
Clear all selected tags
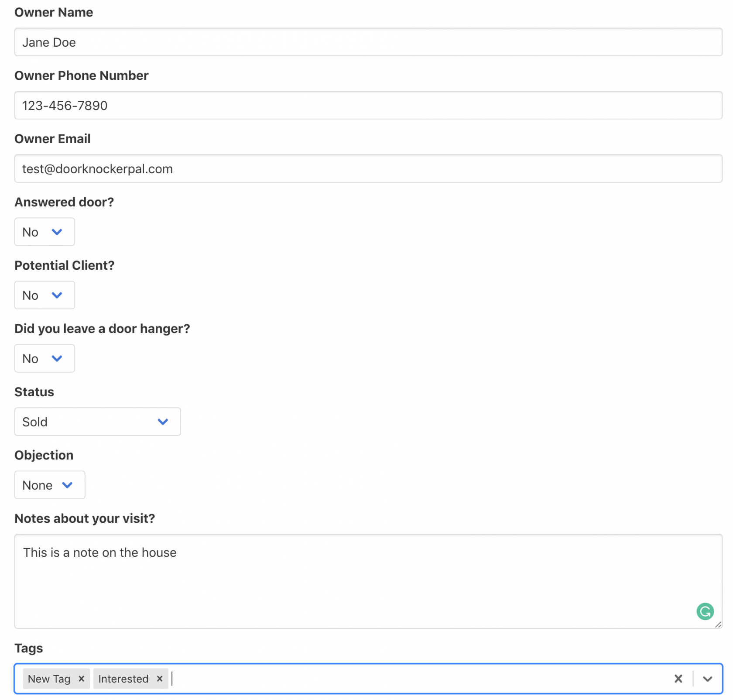(678, 679)
